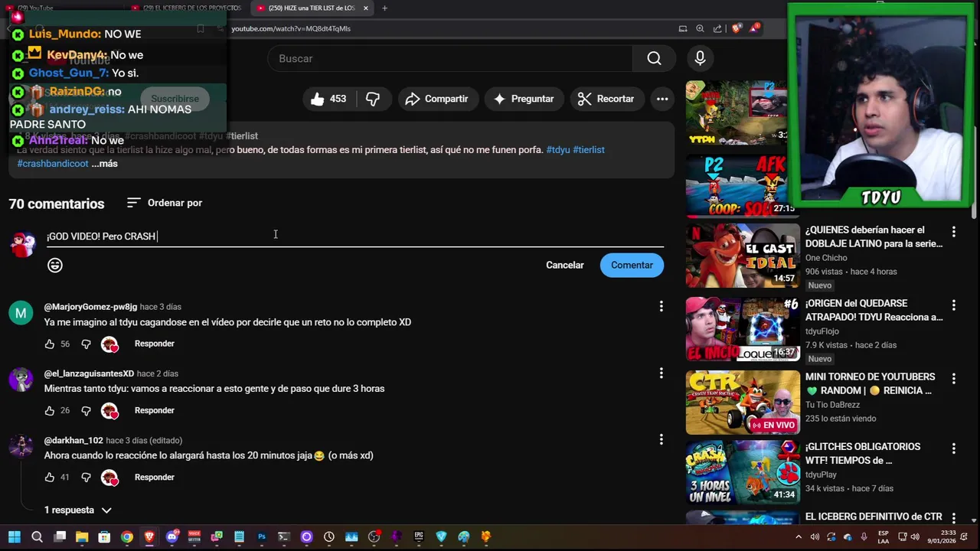Show hidden system tray icons chevron
The image size is (980, 551).
tap(799, 536)
